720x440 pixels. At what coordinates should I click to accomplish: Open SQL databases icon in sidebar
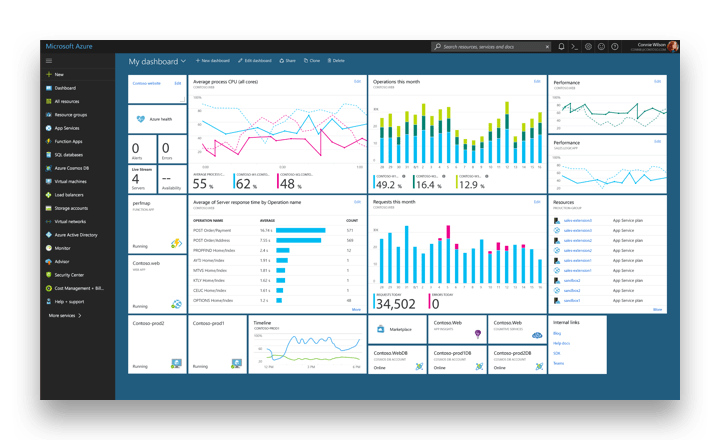[49, 155]
